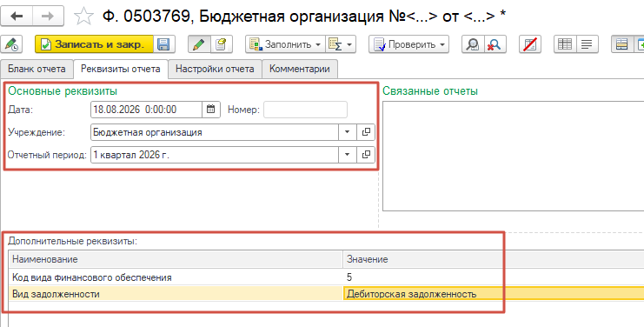Toggle the table grid view icon
Screen dimensions: 644x327
[565, 44]
